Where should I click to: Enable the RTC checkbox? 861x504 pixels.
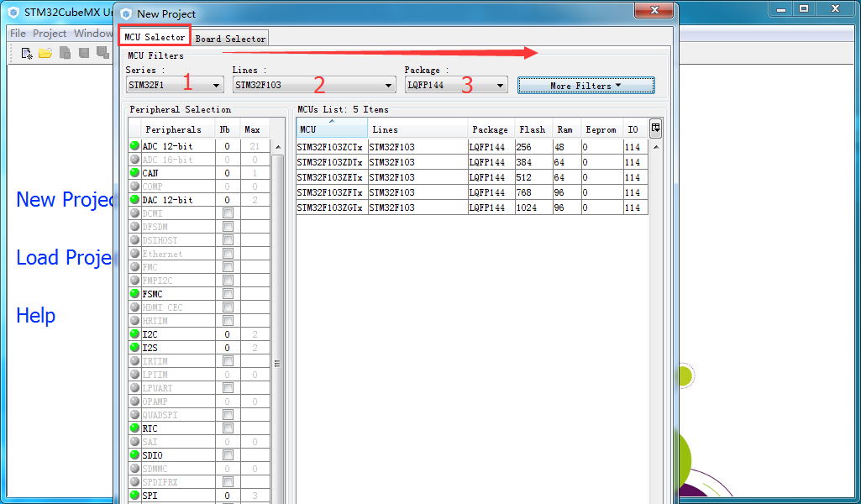coord(228,428)
